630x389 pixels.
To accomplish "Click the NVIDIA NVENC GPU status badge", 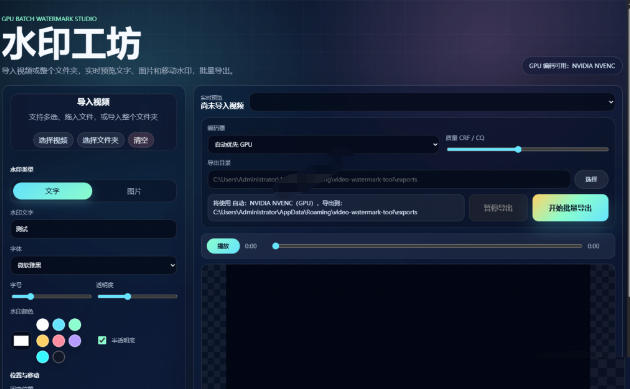I will [x=572, y=66].
